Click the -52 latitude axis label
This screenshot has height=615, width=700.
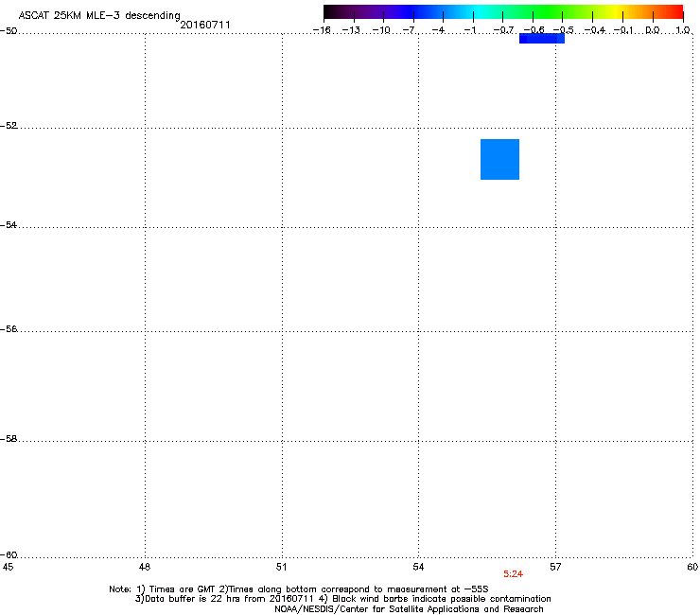(x=9, y=126)
